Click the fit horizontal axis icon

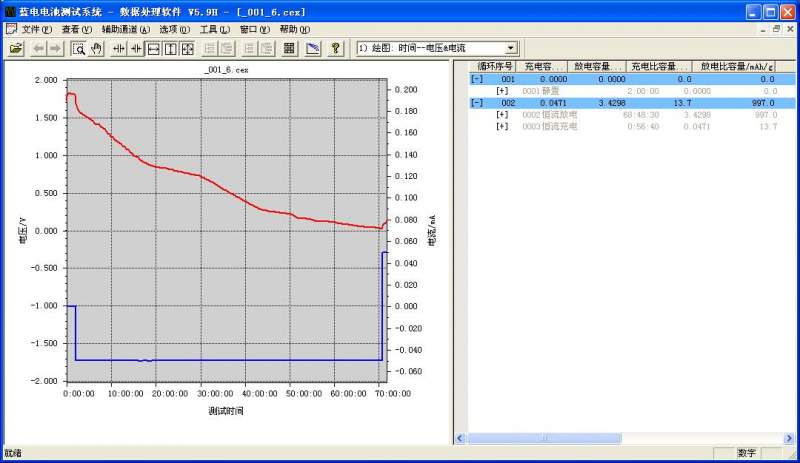(153, 48)
